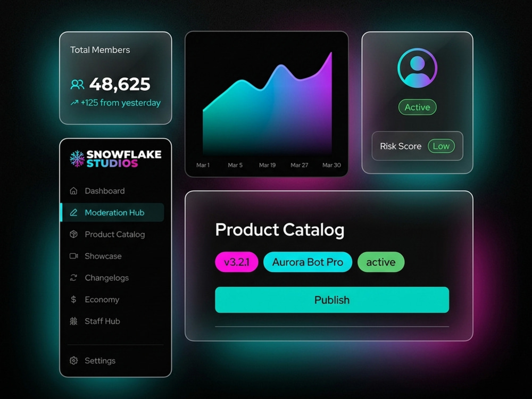Click the members people icon
Viewport: 532px width, 399px height.
(x=77, y=84)
